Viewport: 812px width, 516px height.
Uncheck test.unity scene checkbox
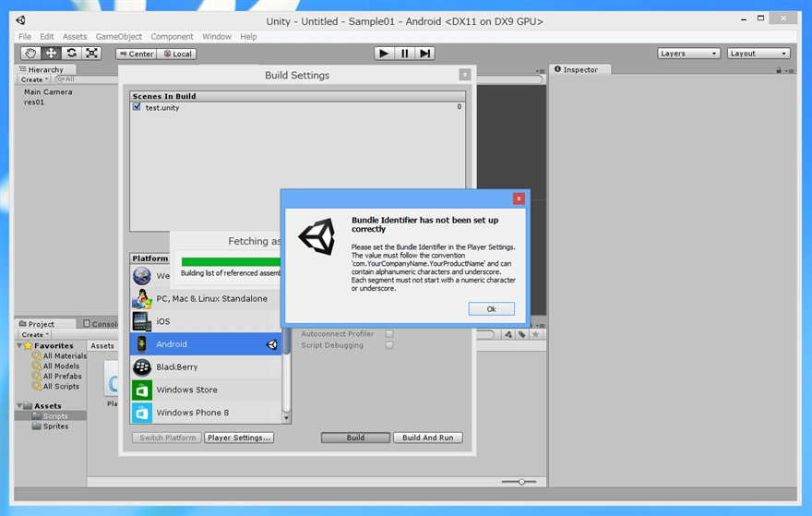[137, 107]
